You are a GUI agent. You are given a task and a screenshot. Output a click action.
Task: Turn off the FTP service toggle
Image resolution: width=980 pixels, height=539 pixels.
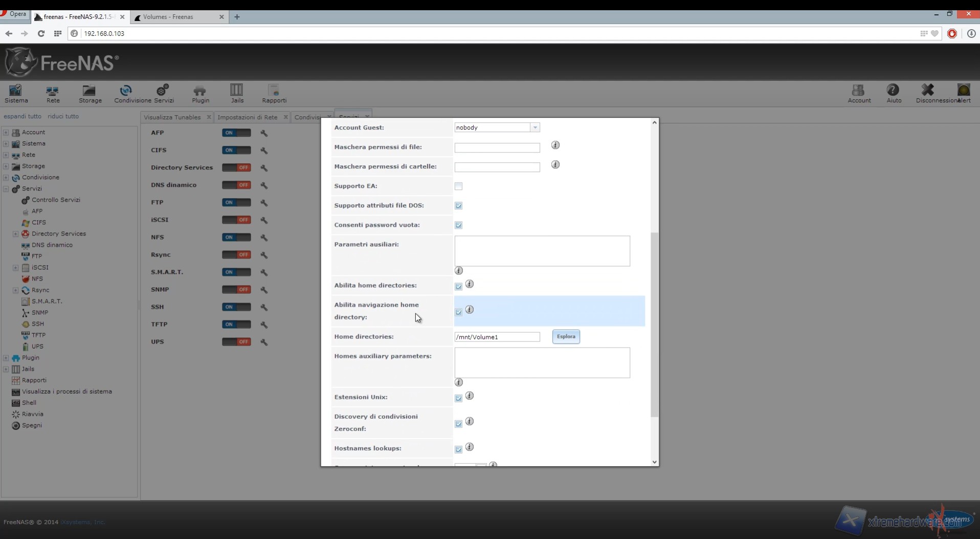tap(236, 203)
